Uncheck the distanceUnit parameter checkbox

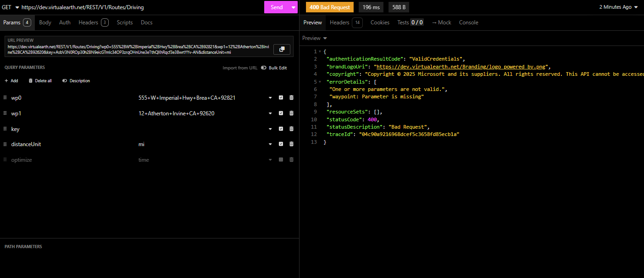pyautogui.click(x=281, y=144)
